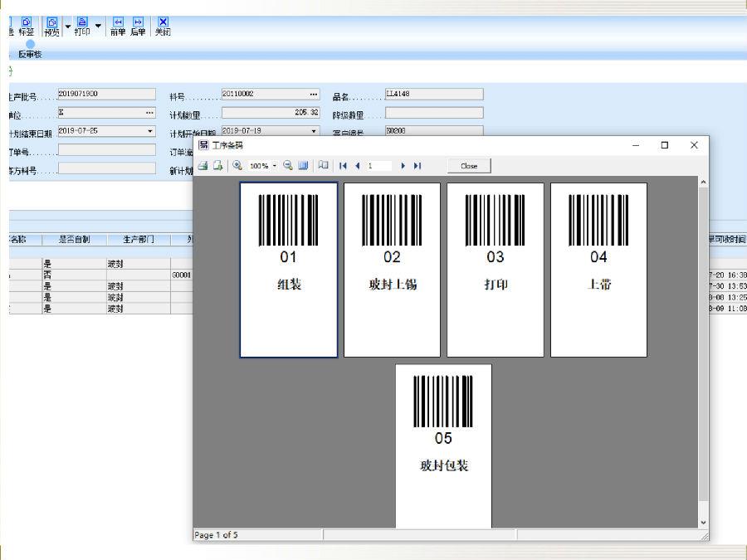Click the 关闭 toolbar icon
This screenshot has width=747, height=560.
click(163, 27)
